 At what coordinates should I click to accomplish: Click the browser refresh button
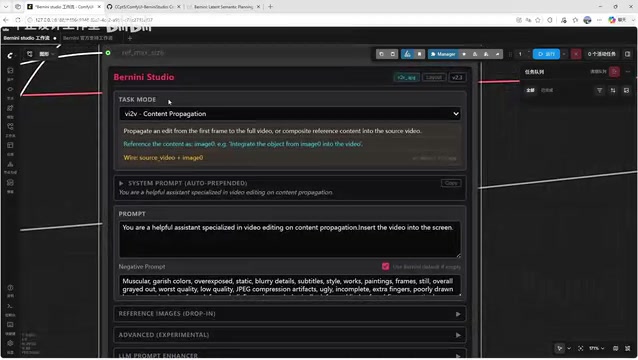point(17,20)
